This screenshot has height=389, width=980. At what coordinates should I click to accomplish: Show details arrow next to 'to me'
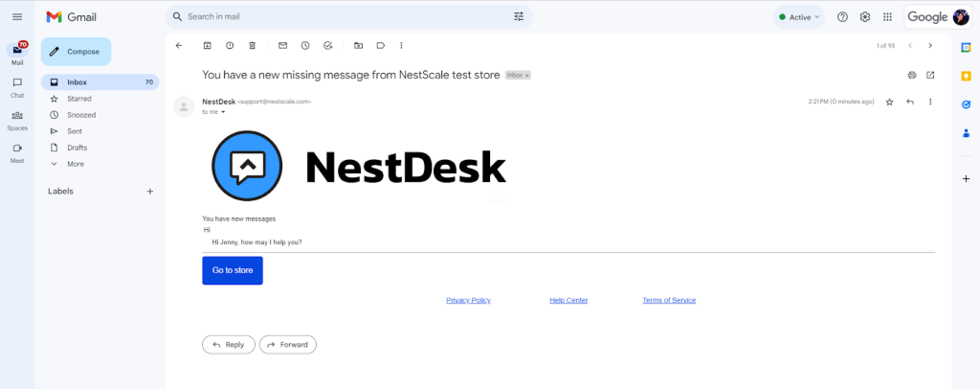(x=223, y=112)
